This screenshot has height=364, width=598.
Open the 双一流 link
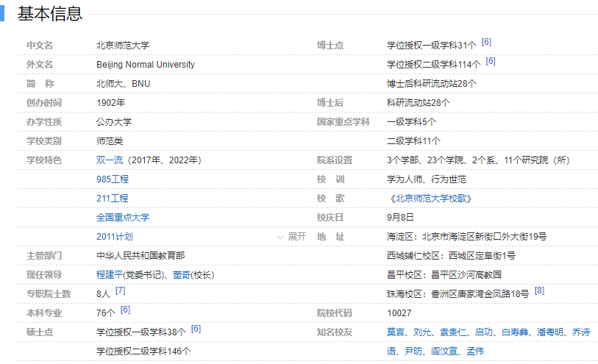pos(110,160)
